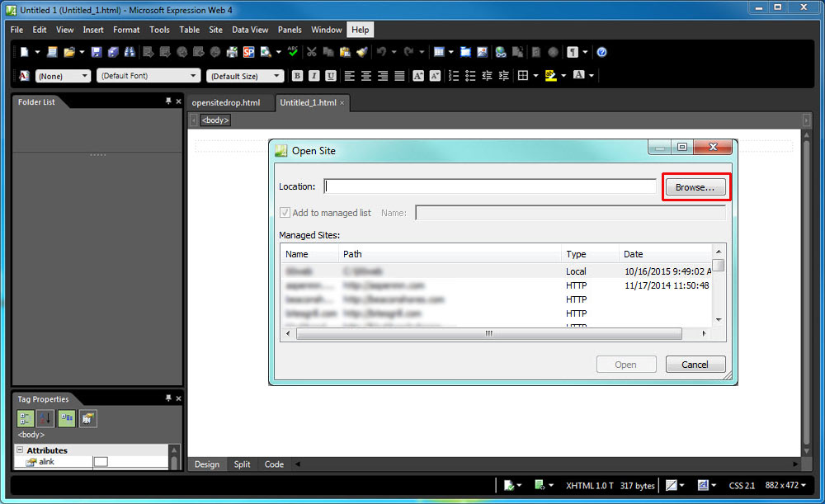Insert a picture from file icon
Screen dimensions: 825x504
[x=483, y=52]
